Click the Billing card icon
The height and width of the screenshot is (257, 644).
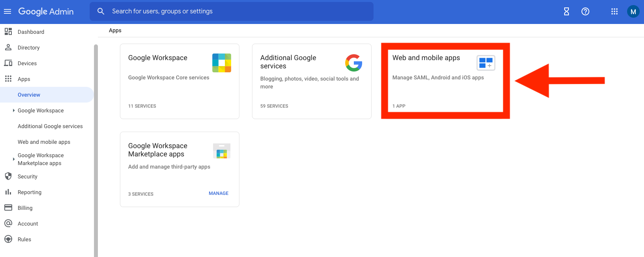(8, 207)
